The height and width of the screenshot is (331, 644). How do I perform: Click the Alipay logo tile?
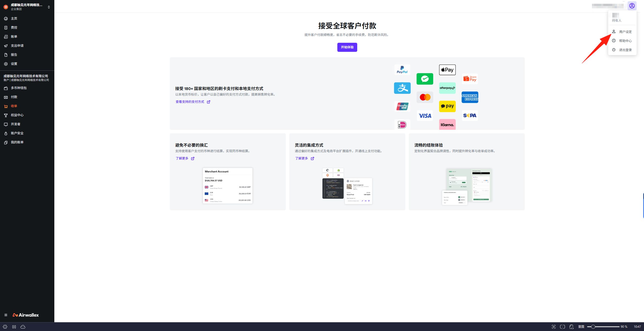pos(402,88)
